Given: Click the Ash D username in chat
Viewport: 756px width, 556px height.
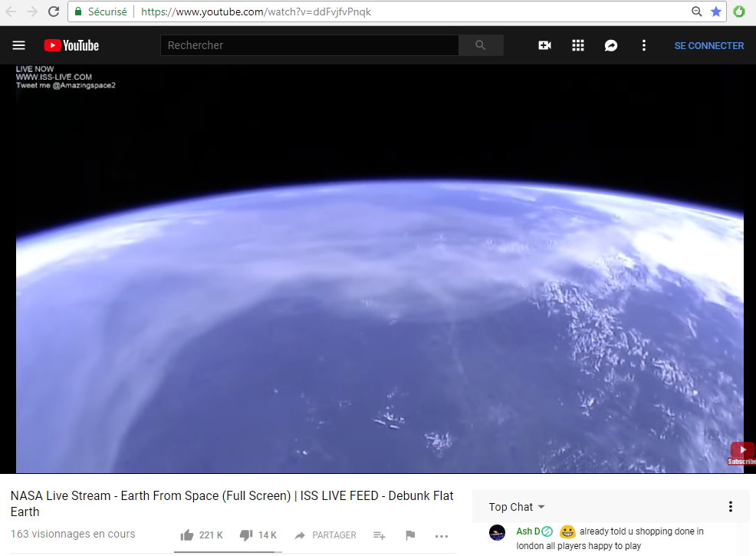Looking at the screenshot, I should point(528,531).
